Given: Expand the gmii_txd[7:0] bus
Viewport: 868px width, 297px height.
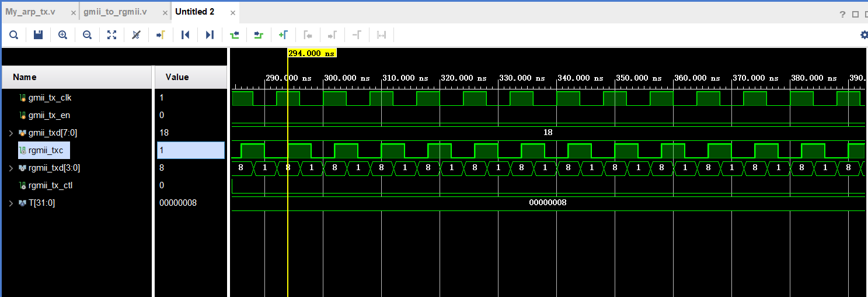Looking at the screenshot, I should tap(11, 133).
